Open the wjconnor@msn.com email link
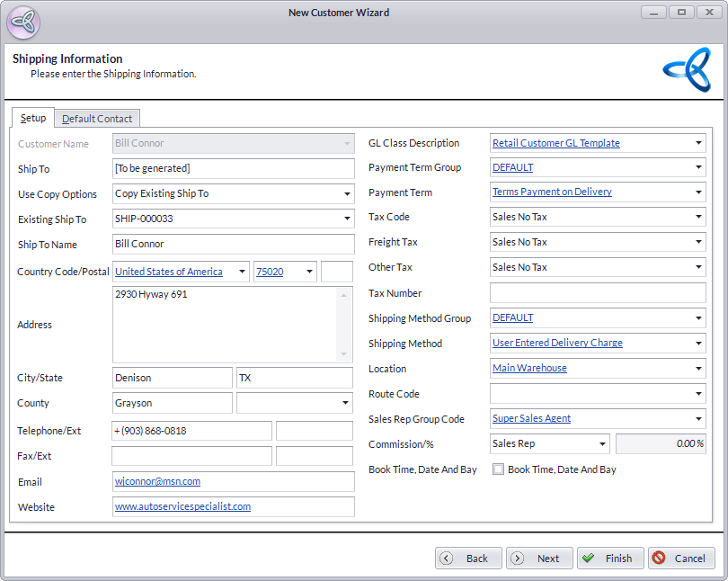 (157, 482)
